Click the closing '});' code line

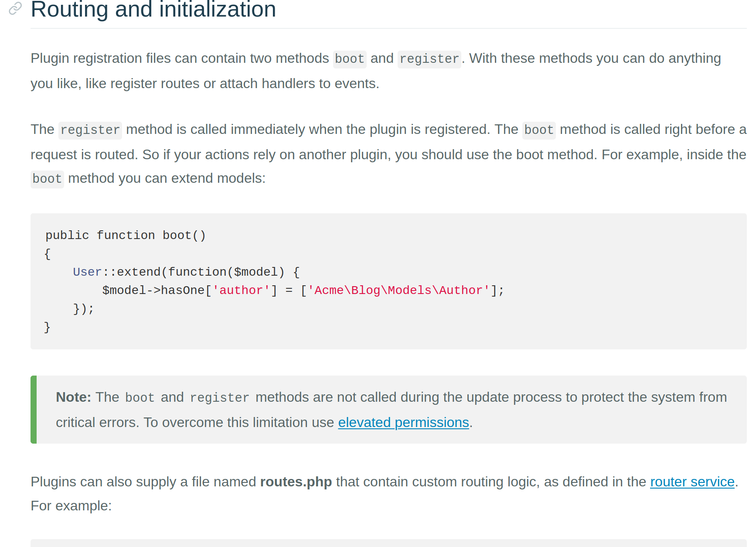(x=83, y=308)
